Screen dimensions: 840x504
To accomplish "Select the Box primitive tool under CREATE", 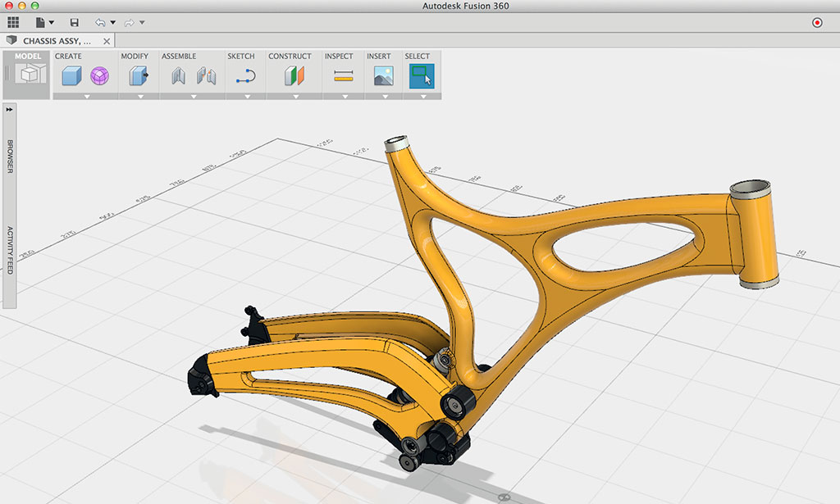I will [70, 74].
